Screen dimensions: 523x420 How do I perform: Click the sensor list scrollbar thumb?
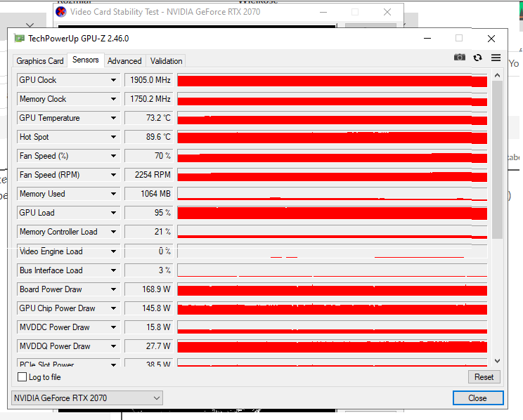[497, 159]
